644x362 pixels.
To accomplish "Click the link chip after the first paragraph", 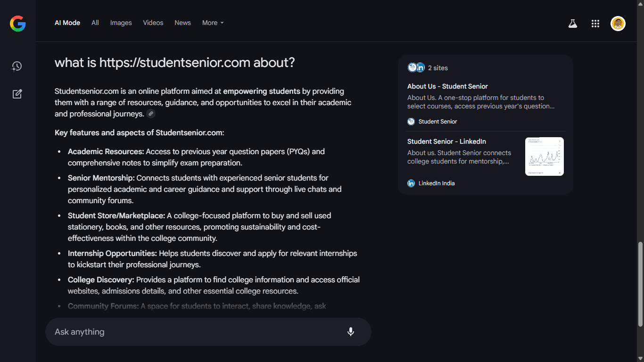I will (151, 114).
